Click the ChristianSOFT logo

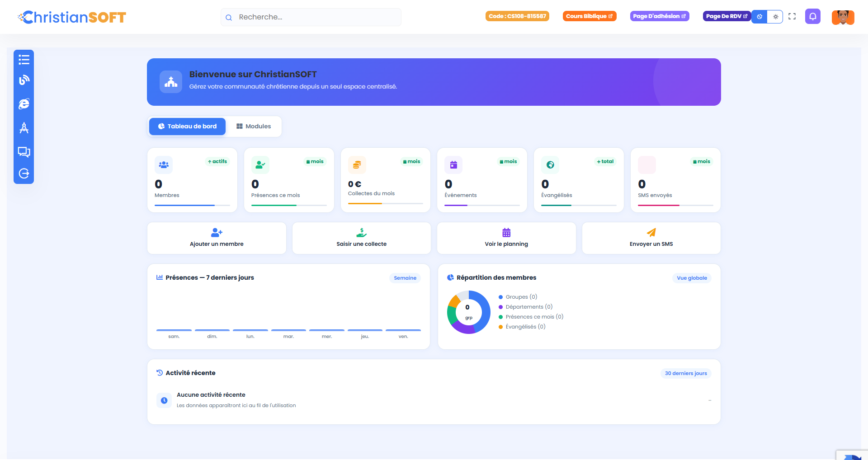(x=72, y=17)
